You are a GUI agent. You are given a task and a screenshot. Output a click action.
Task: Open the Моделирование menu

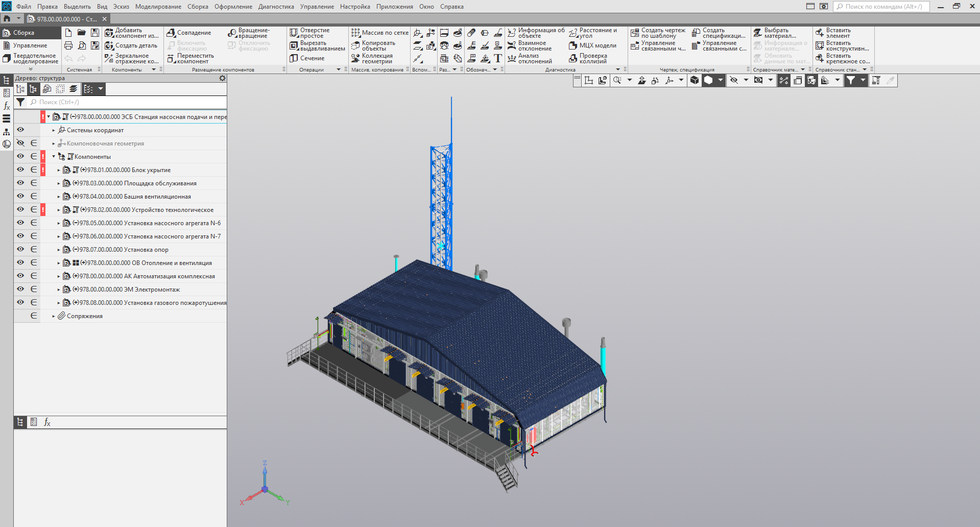coord(158,7)
